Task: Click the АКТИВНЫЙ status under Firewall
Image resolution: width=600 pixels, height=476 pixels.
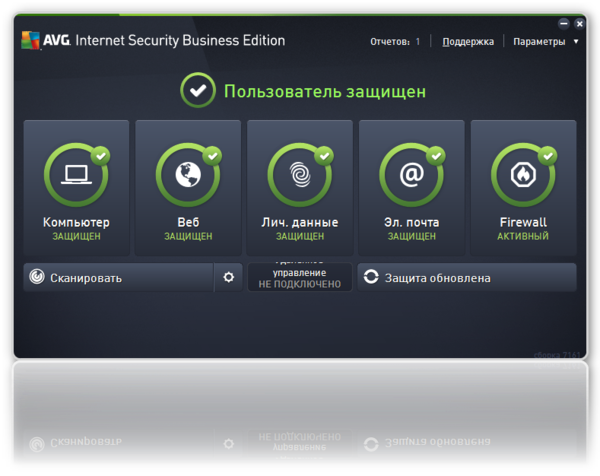Action: pos(523,236)
